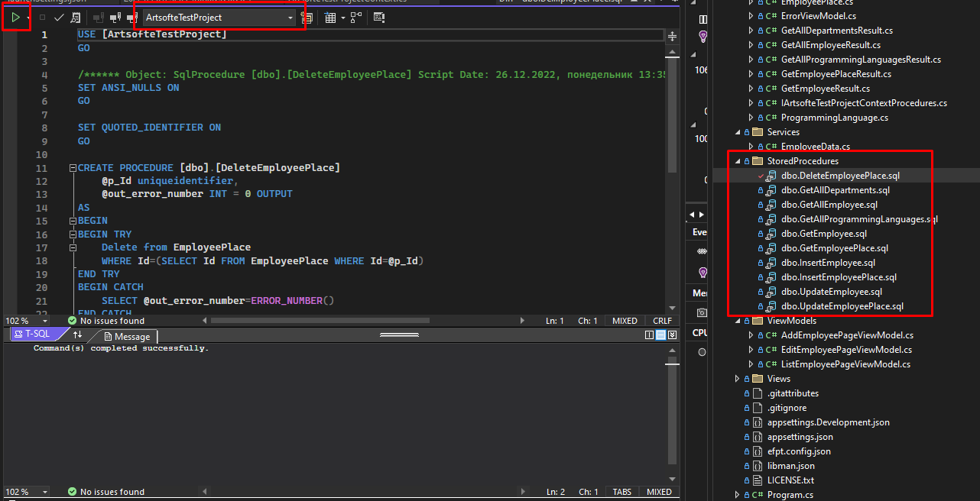This screenshot has width=980, height=501.
Task: Open the Results as Grid dropdown arrow
Action: pos(342,17)
